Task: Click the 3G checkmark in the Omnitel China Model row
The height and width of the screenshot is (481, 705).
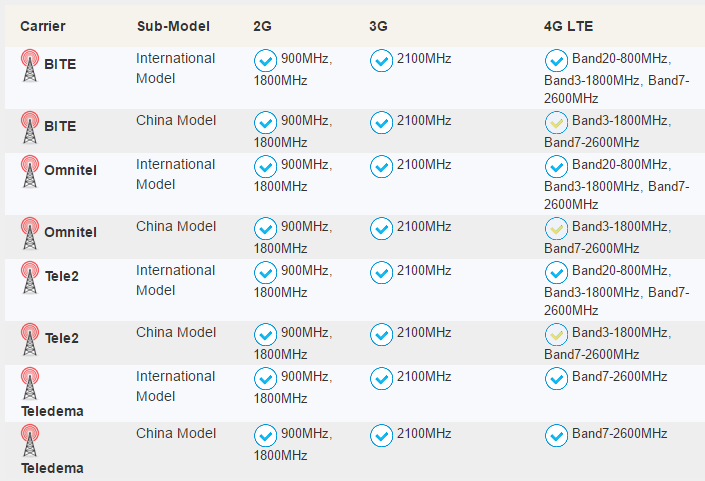Action: click(381, 229)
